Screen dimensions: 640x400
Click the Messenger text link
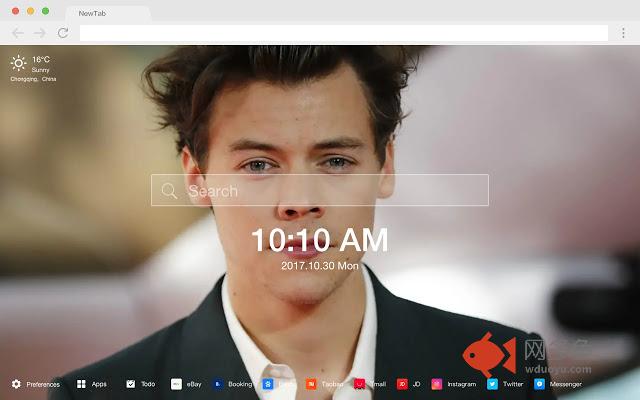[566, 384]
